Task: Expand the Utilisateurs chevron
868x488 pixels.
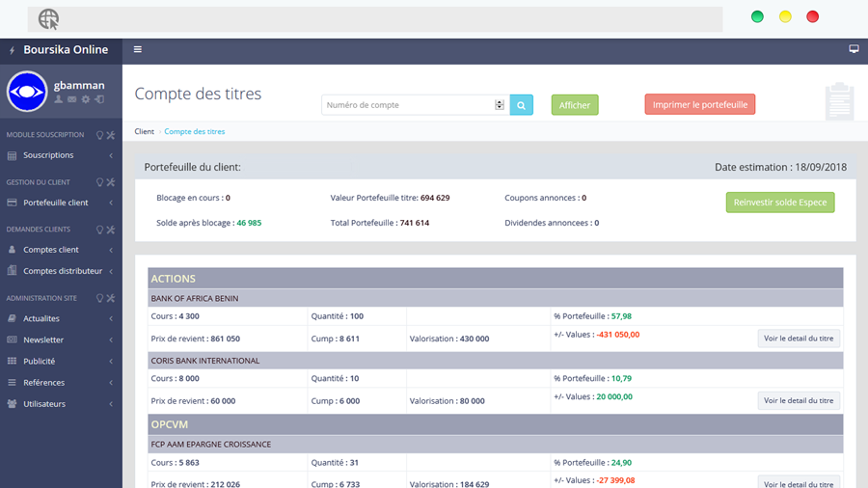Action: point(111,404)
